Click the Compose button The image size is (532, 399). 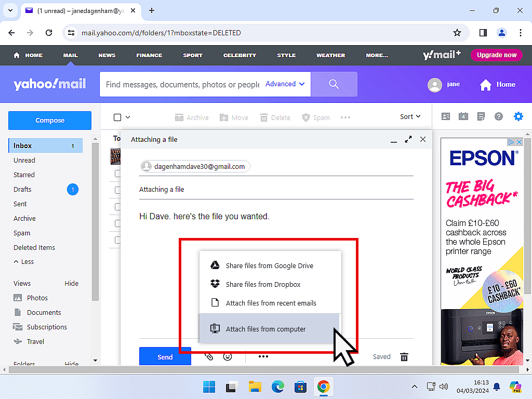pos(50,121)
